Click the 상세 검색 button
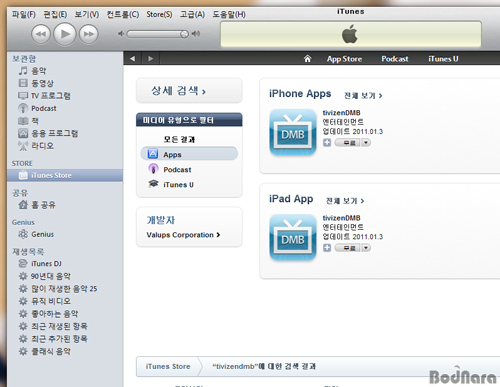 click(189, 91)
